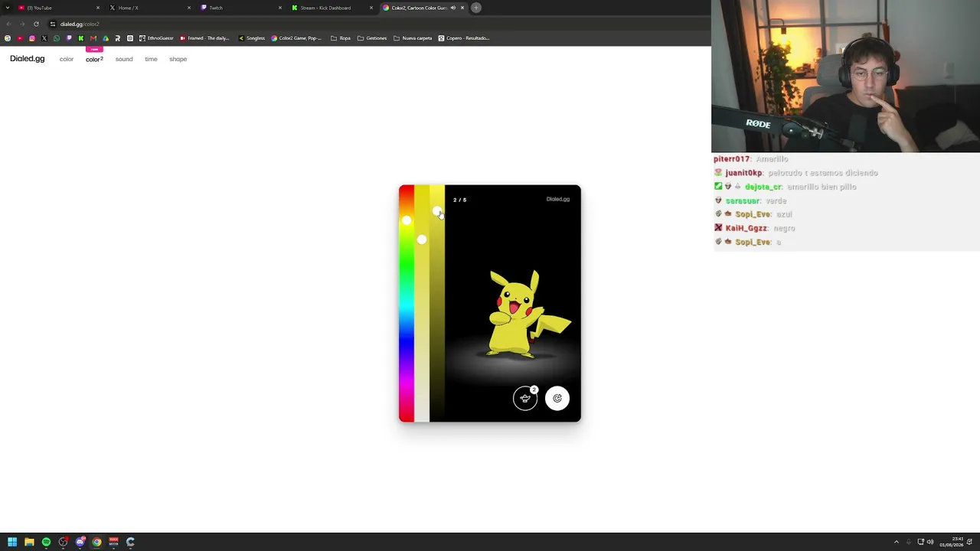Screen dimensions: 980x551
Task: Open the Instagram bookmark icon
Action: (32, 38)
